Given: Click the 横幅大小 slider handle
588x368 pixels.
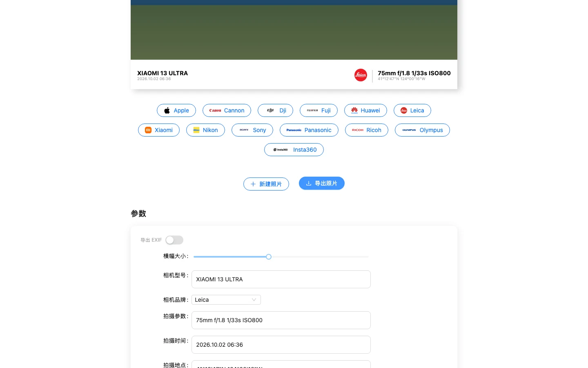Looking at the screenshot, I should pos(269,257).
